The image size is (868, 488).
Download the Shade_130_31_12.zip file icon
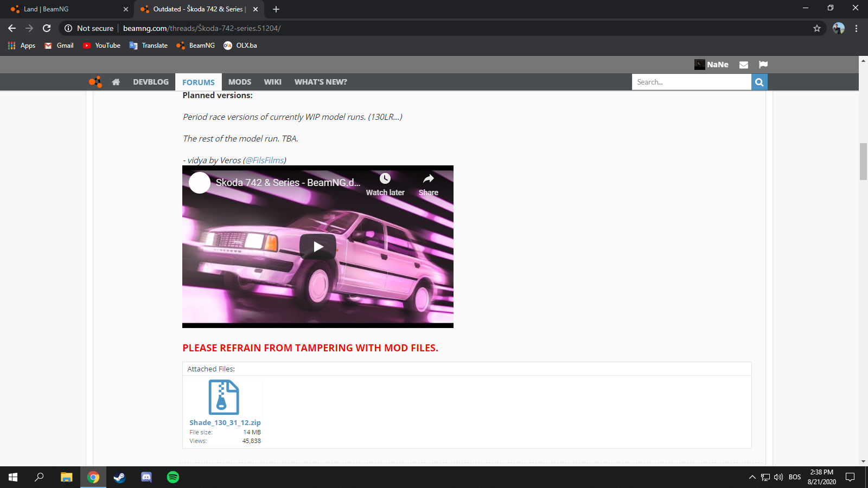224,397
